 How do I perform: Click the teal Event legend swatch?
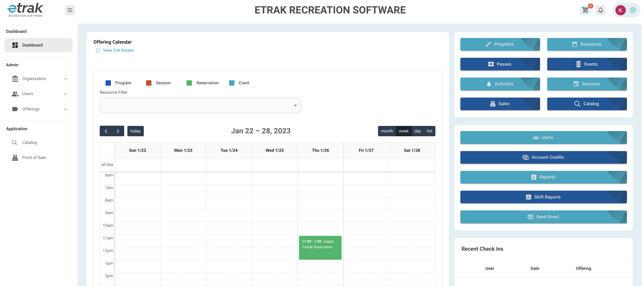232,83
